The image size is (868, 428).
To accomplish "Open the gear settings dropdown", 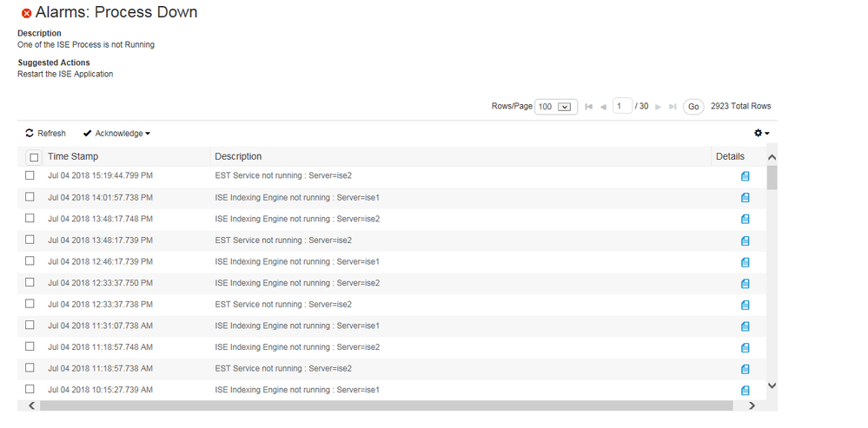I will [x=762, y=133].
